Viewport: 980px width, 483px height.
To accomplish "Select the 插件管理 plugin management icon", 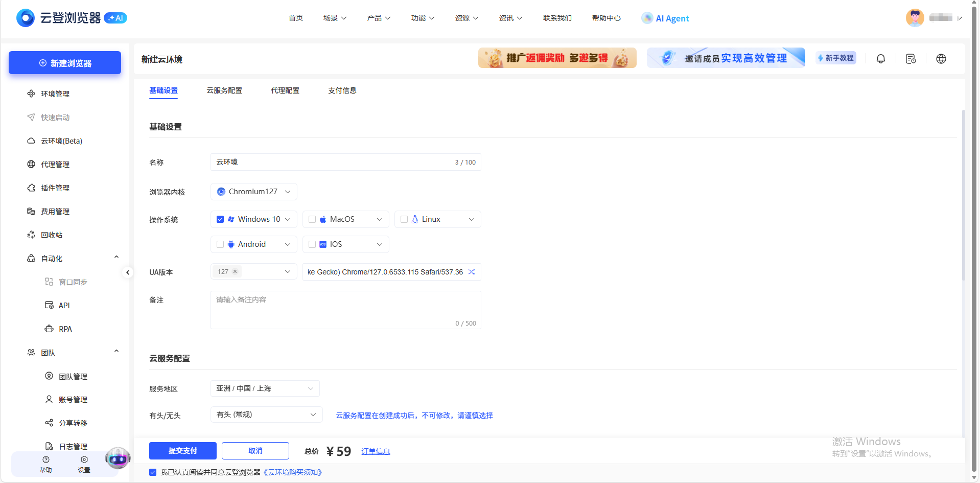I will 32,188.
